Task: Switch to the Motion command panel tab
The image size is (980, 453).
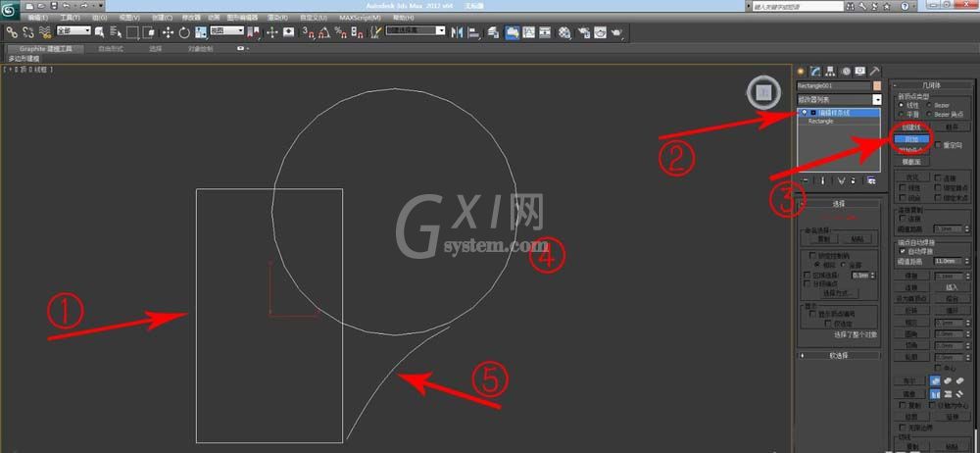Action: [x=846, y=72]
